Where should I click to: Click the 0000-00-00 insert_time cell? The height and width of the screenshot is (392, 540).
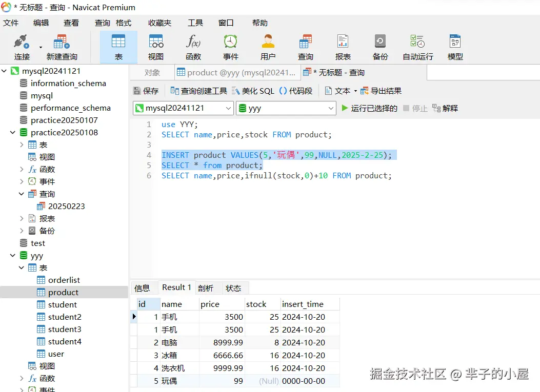point(310,381)
